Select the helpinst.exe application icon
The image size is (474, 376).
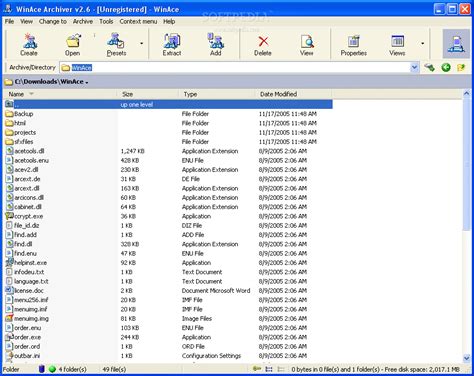pyautogui.click(x=9, y=263)
